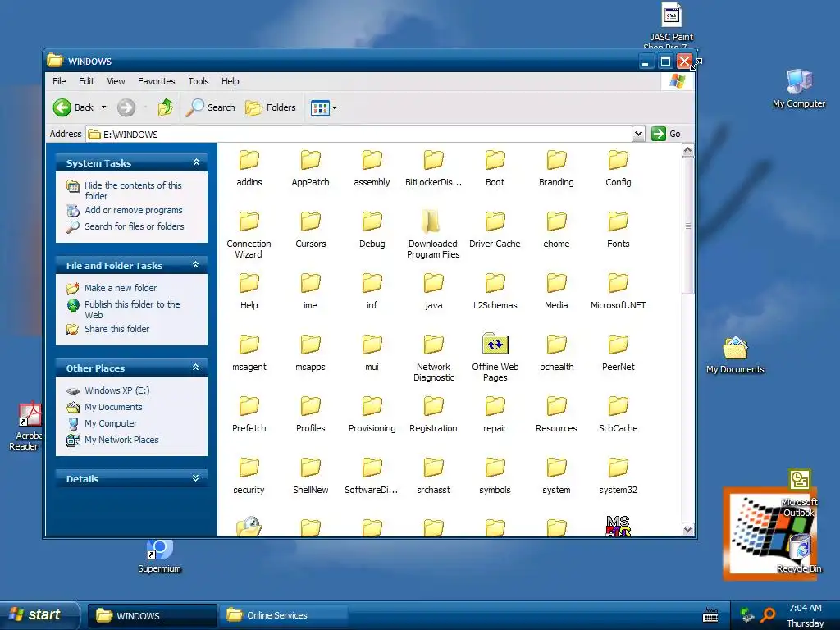Select the Boot folder
This screenshot has width=840, height=630.
pos(495,168)
